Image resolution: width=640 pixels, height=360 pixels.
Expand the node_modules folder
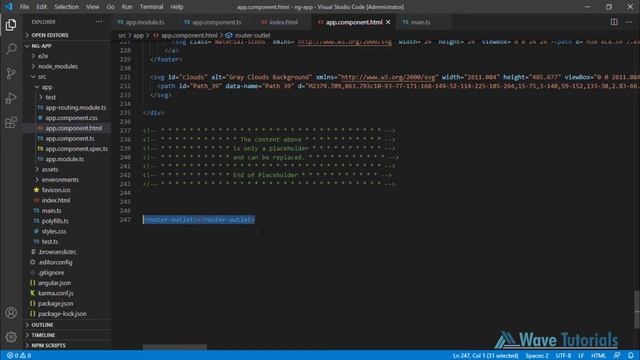pyautogui.click(x=58, y=66)
